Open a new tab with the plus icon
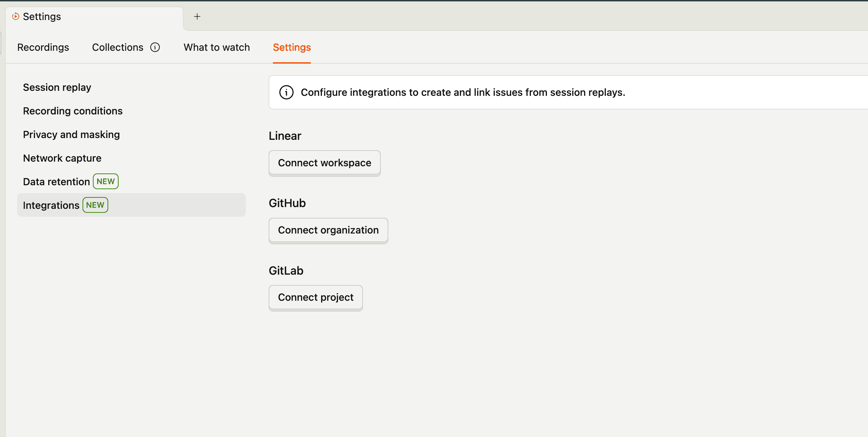 tap(197, 16)
